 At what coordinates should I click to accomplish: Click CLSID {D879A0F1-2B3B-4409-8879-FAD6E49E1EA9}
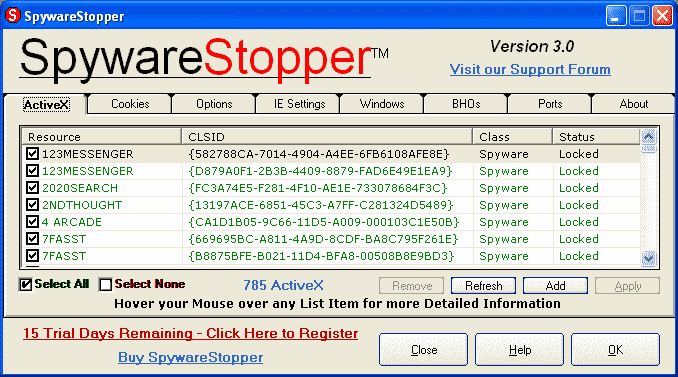pyautogui.click(x=320, y=171)
